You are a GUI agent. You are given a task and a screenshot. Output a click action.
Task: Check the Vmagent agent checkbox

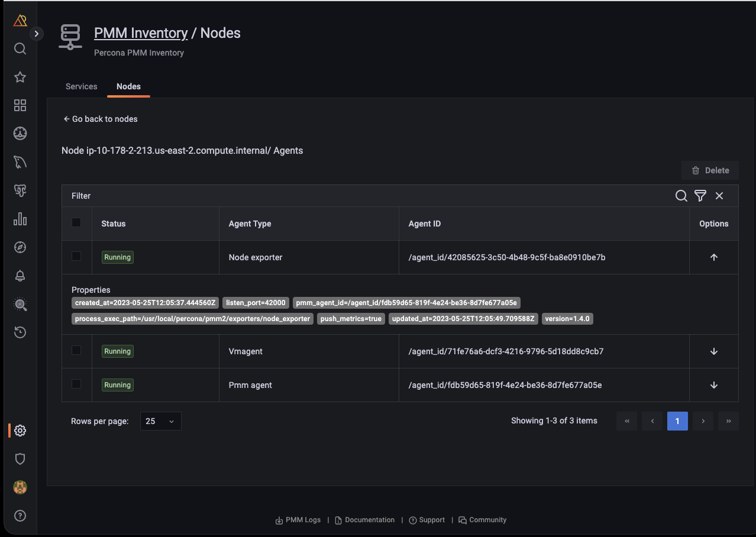[76, 350]
